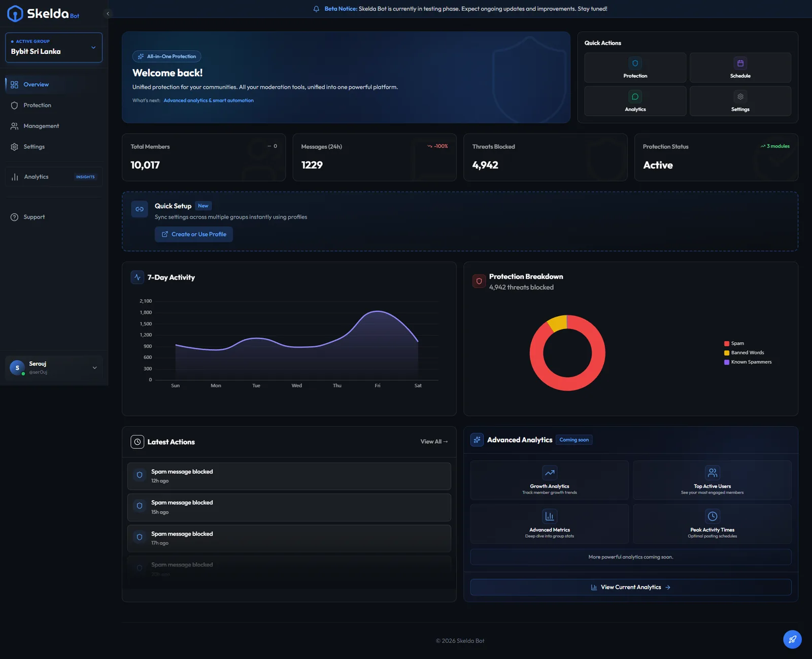Viewport: 812px width, 659px height.
Task: Click the notification bell in the beta notice
Action: click(x=316, y=9)
